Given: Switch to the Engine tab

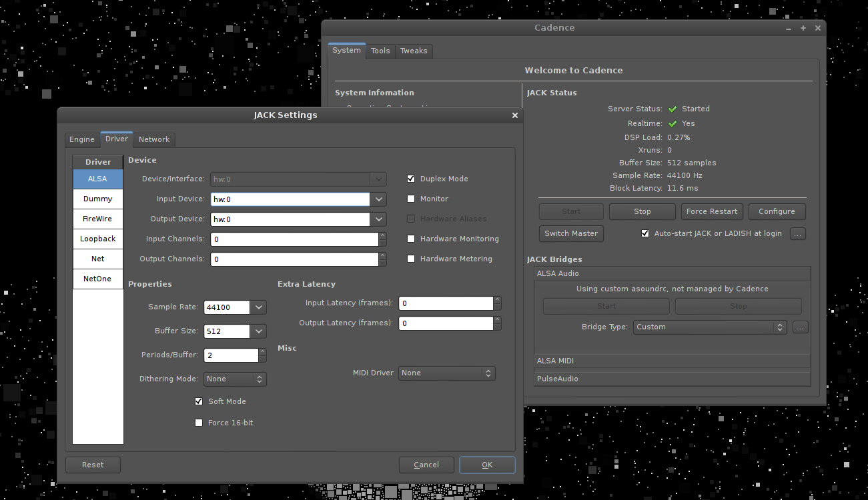Looking at the screenshot, I should pos(82,139).
